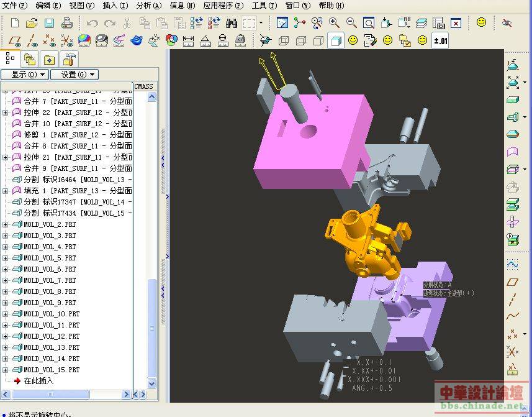Click the Open folder icon

[x=32, y=23]
